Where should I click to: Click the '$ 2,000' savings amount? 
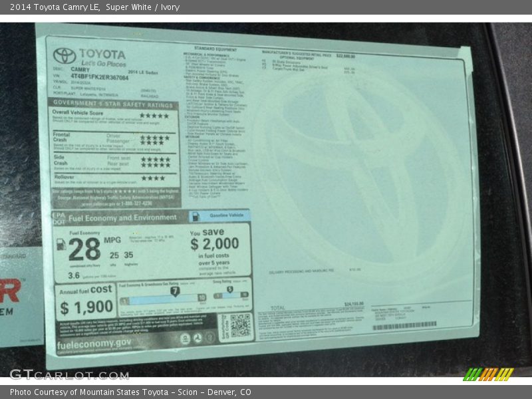pos(214,243)
